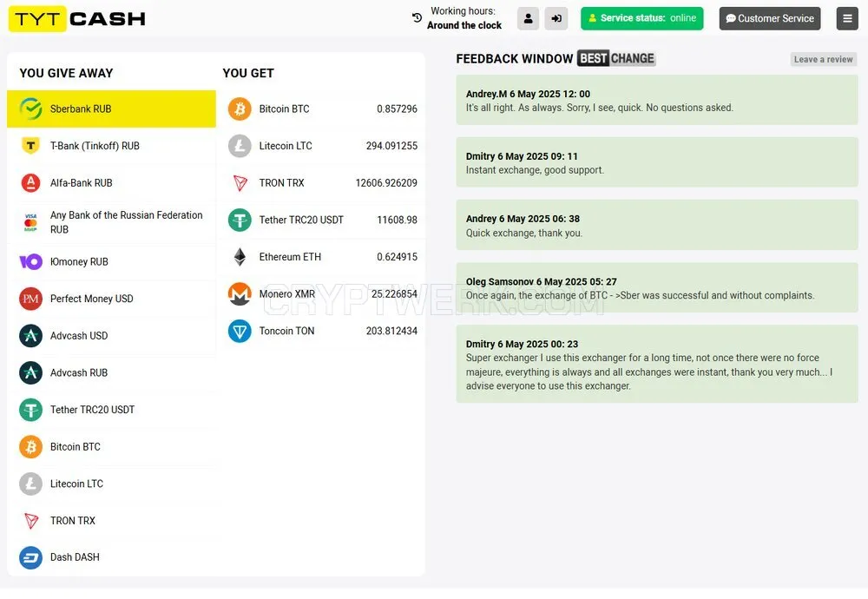Select the Advcash RUB icon
This screenshot has height=599, width=868.
[31, 372]
